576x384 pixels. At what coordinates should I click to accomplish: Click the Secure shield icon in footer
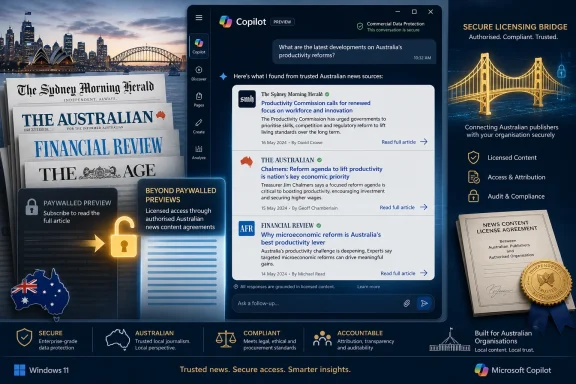(x=24, y=337)
